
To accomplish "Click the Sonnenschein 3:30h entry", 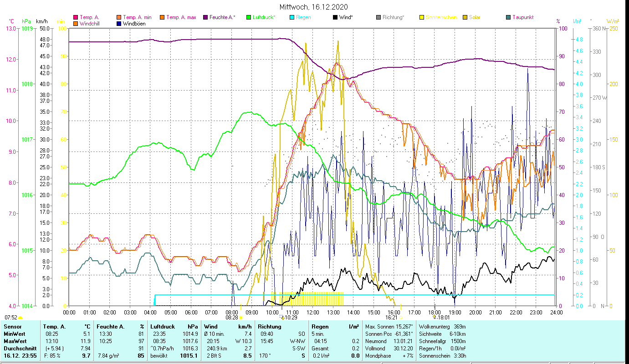I will (442, 356).
